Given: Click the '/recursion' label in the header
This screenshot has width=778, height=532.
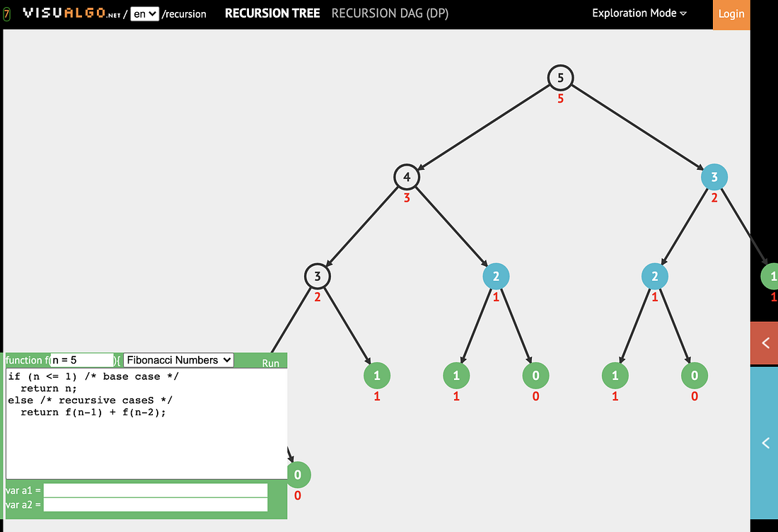Looking at the screenshot, I should pos(184,13).
